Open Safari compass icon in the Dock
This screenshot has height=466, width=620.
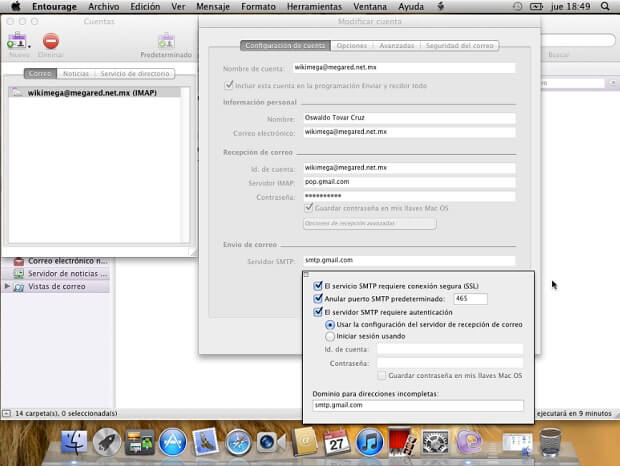pyautogui.click(x=238, y=442)
